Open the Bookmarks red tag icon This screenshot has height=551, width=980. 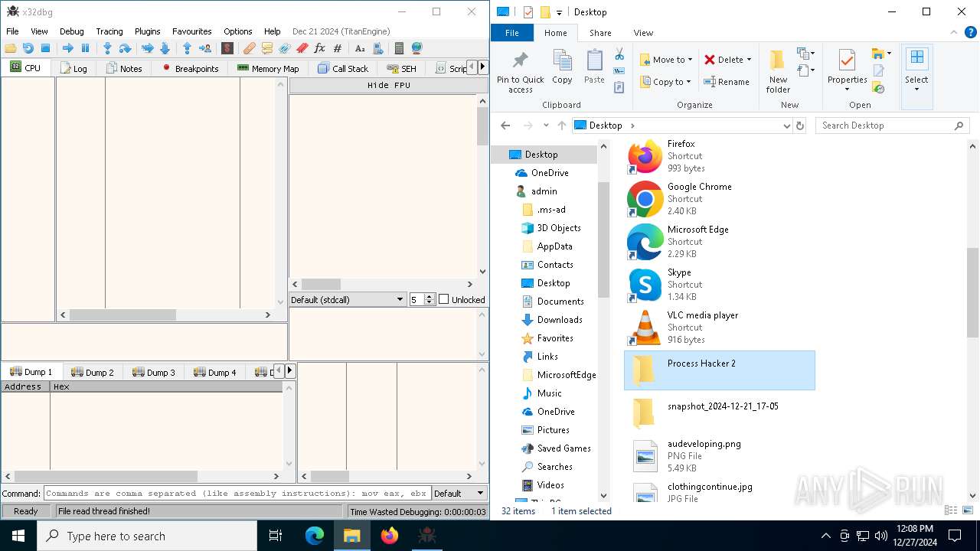coord(302,48)
